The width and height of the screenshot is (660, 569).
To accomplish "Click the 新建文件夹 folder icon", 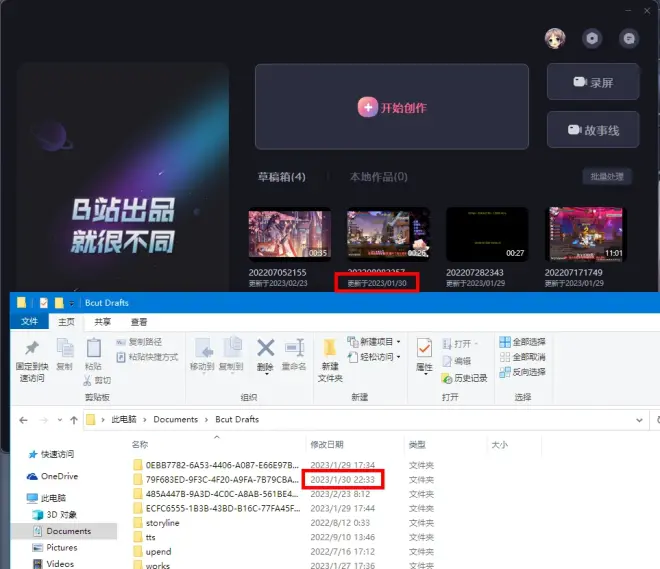I will tap(330, 349).
